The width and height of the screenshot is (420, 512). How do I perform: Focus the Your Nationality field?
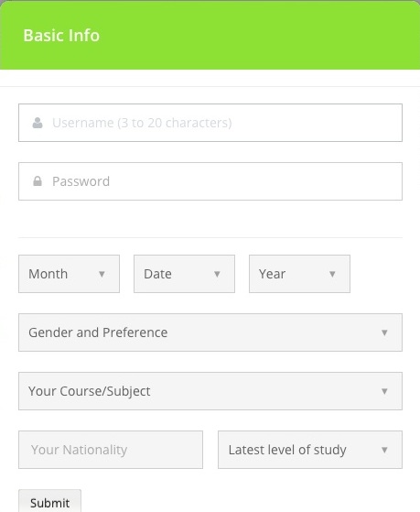(x=111, y=450)
